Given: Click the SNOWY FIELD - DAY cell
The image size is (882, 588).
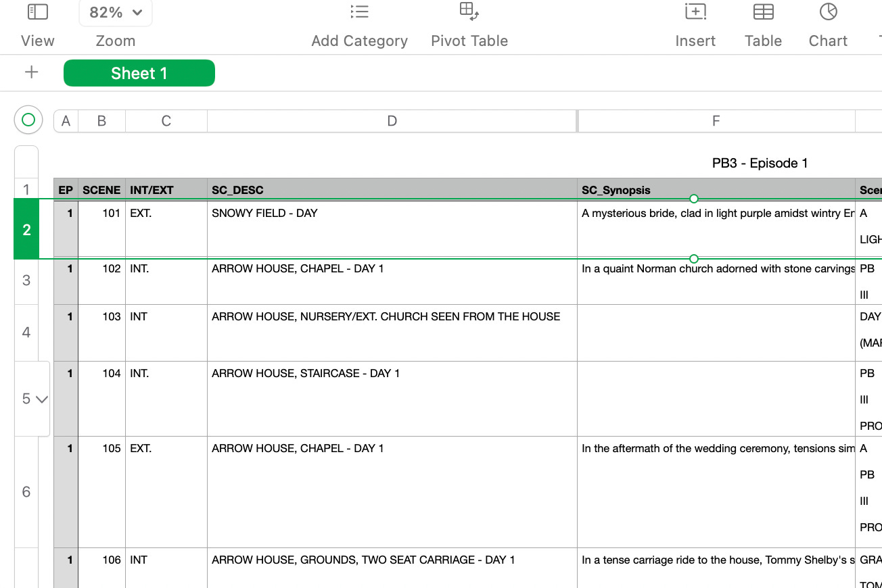Looking at the screenshot, I should pyautogui.click(x=392, y=230).
